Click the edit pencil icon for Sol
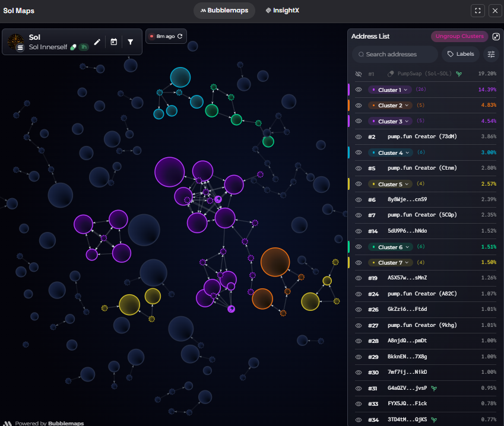 coord(97,42)
